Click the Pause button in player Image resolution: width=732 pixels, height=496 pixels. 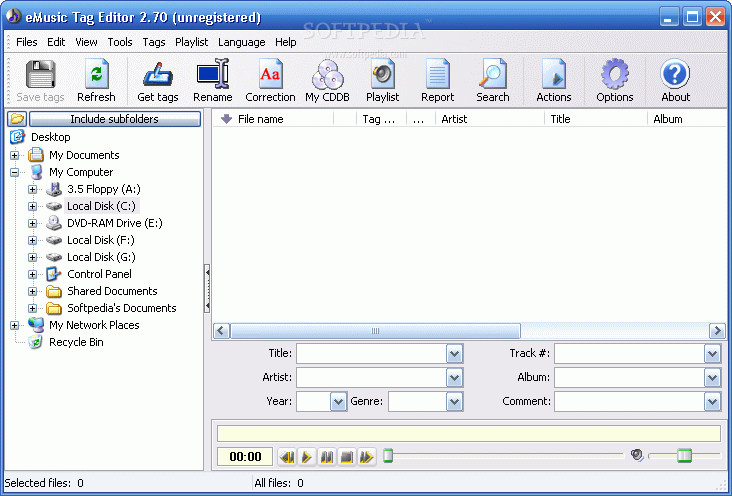pos(327,456)
